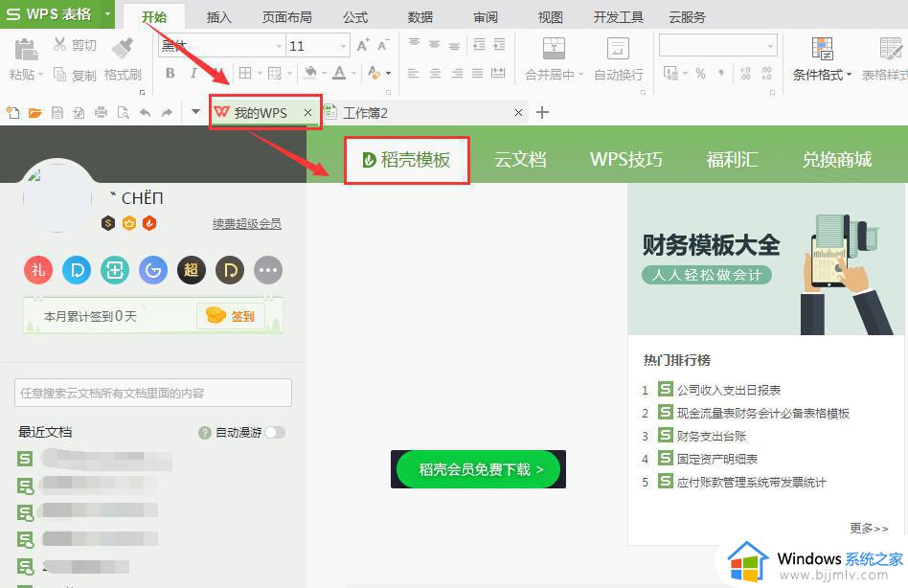The width and height of the screenshot is (908, 588).
Task: Click 稻壳会员免费下载 green button
Action: (x=478, y=469)
